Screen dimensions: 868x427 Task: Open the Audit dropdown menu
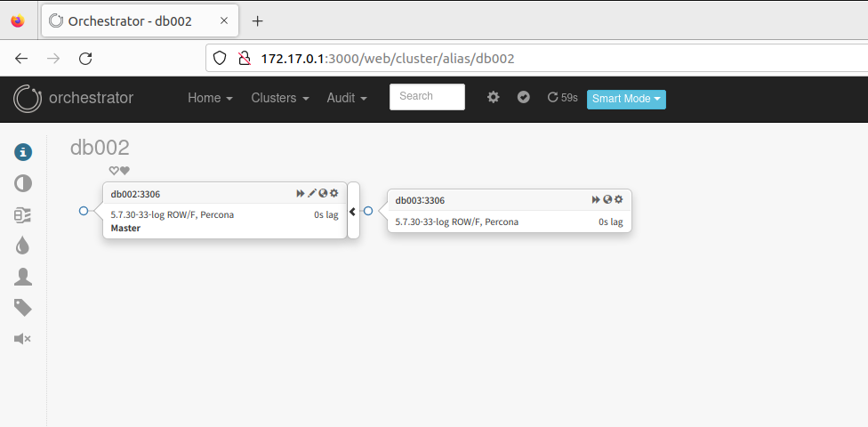click(347, 98)
